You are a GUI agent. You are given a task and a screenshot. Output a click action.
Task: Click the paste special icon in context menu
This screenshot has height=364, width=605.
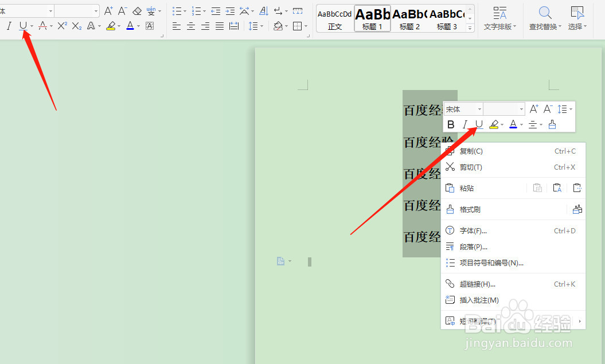tap(577, 188)
